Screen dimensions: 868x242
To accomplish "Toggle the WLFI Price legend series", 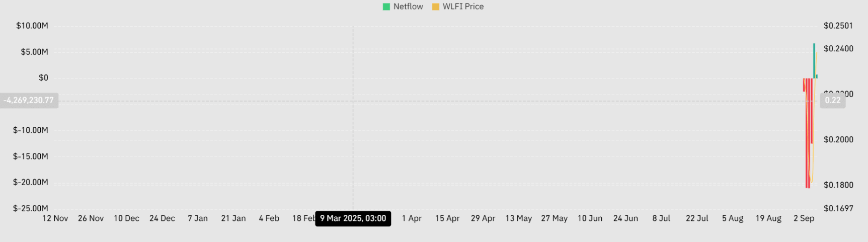I will (463, 7).
